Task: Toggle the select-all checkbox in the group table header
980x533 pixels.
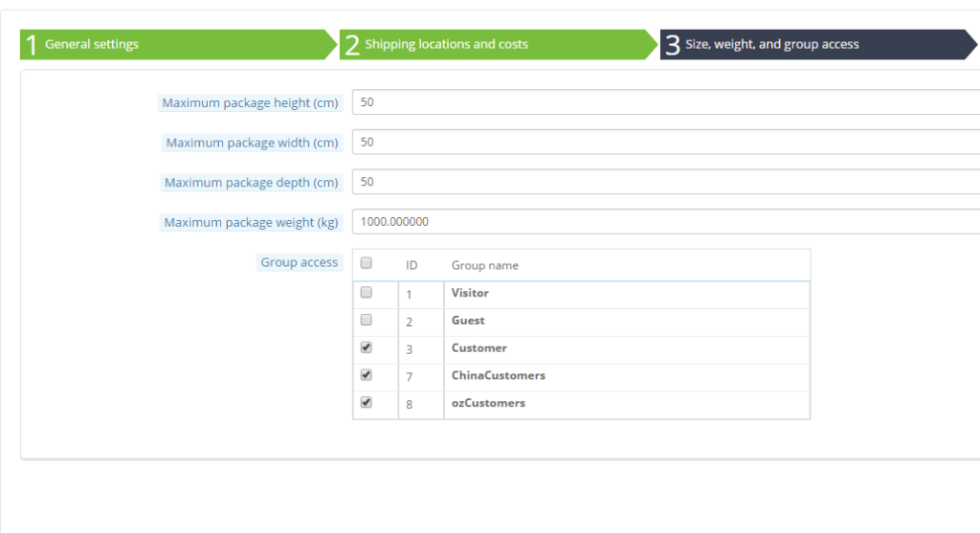Action: 366,263
